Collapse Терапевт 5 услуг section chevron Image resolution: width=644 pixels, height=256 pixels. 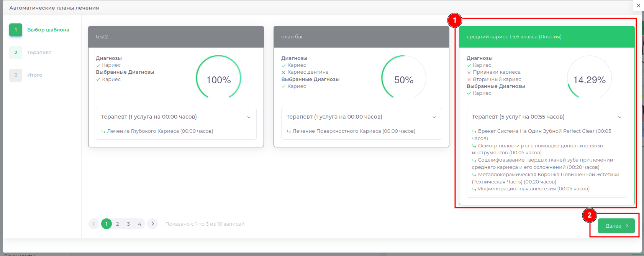pyautogui.click(x=619, y=117)
